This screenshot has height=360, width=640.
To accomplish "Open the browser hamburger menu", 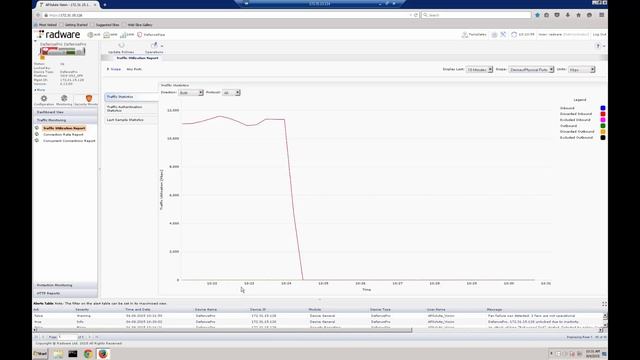I will [602, 15].
